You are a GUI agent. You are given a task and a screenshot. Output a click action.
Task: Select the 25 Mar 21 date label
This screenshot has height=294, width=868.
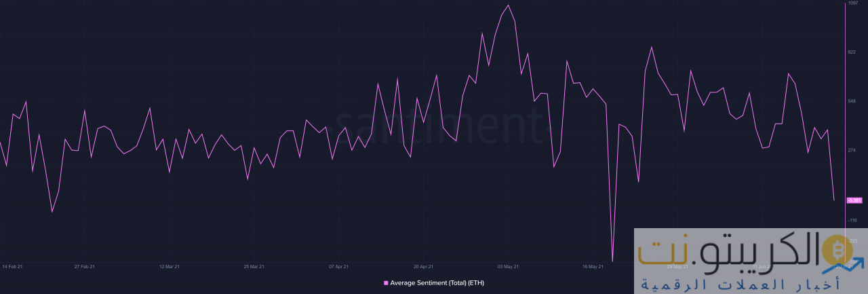254,267
